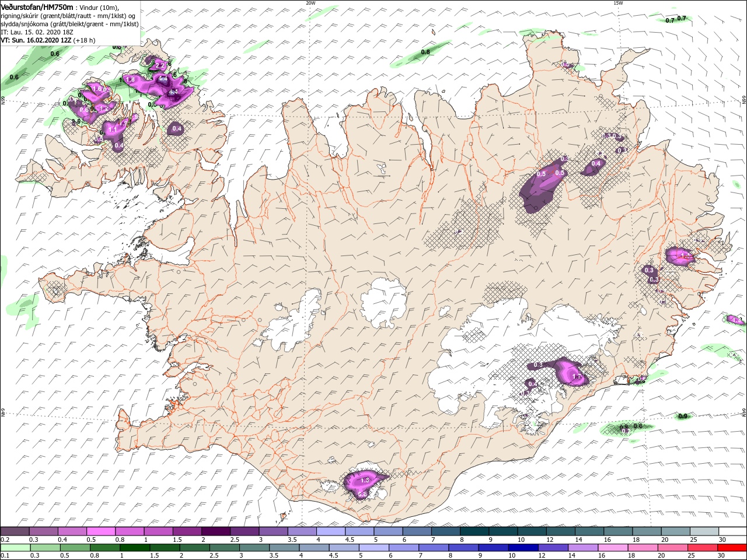Viewport: 747px width, 560px height.
Task: Select the 6 swatch in the bottom legend row
Action: [x=403, y=548]
